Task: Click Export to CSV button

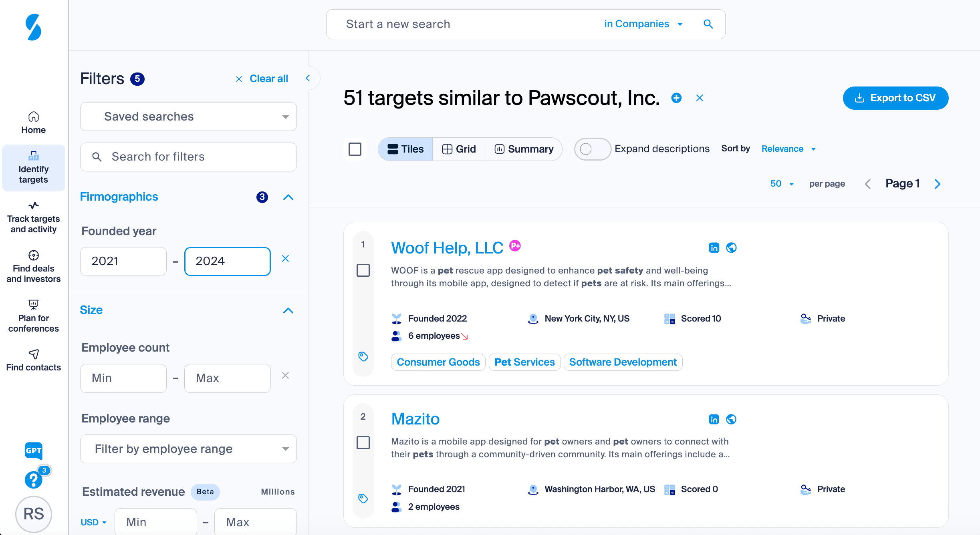Action: pyautogui.click(x=895, y=98)
